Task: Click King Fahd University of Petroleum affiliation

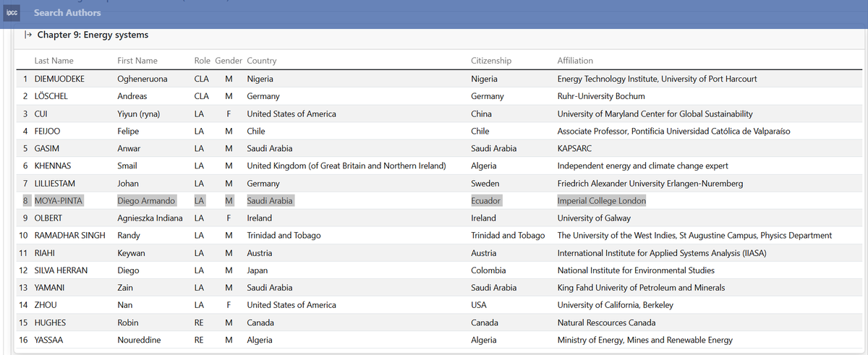Action: pos(641,288)
